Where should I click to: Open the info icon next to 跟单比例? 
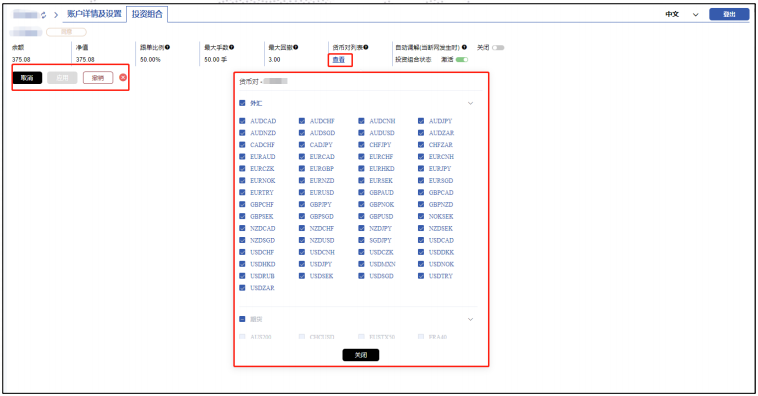(168, 47)
